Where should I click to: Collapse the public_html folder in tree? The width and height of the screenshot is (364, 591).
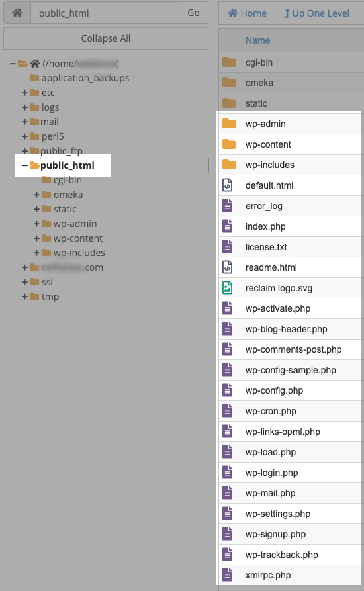tap(24, 165)
